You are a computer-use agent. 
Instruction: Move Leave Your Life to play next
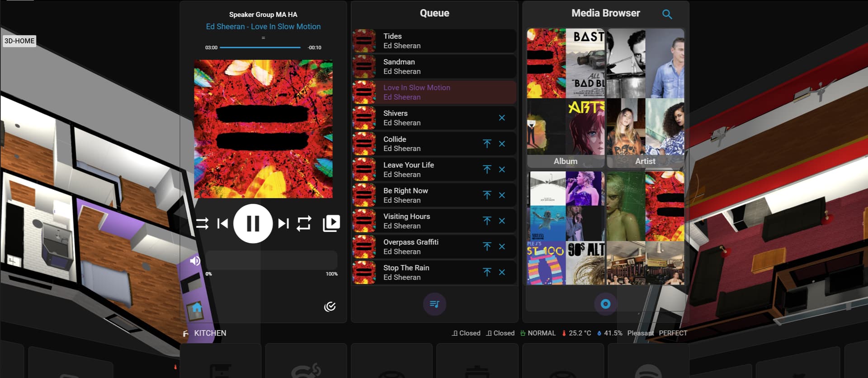[487, 169]
